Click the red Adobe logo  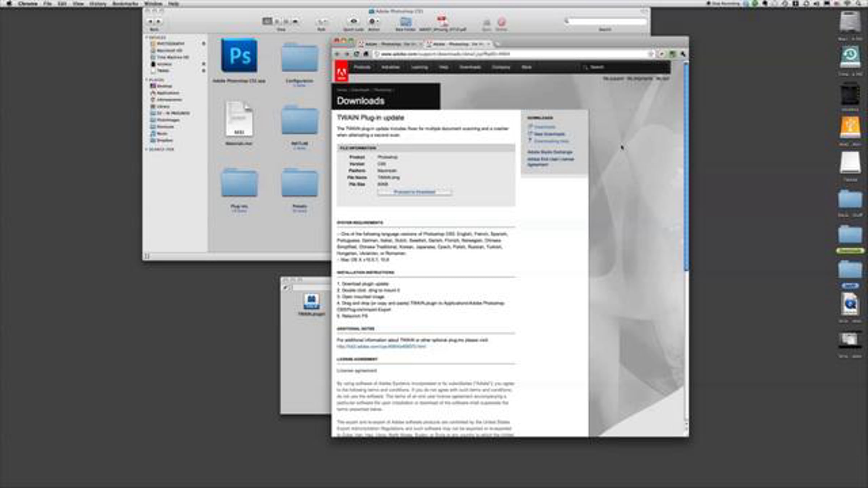341,71
